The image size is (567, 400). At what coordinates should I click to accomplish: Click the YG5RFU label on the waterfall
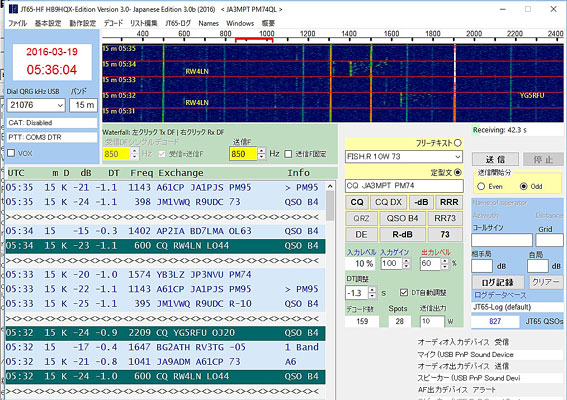point(532,95)
